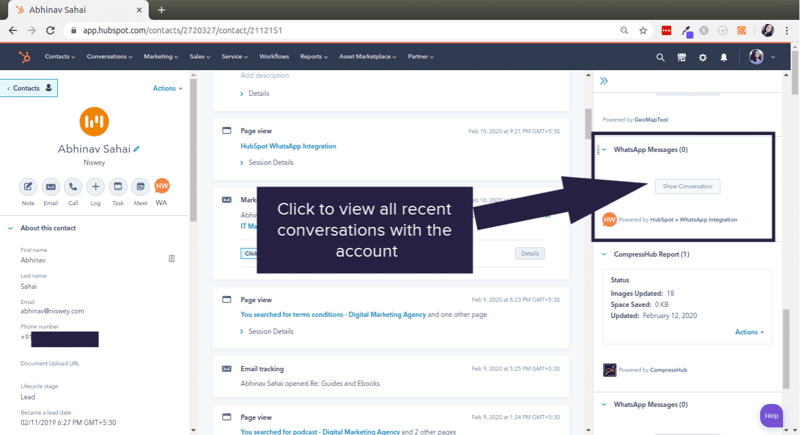Collapse the CompressHub Report (1) card

[x=604, y=254]
